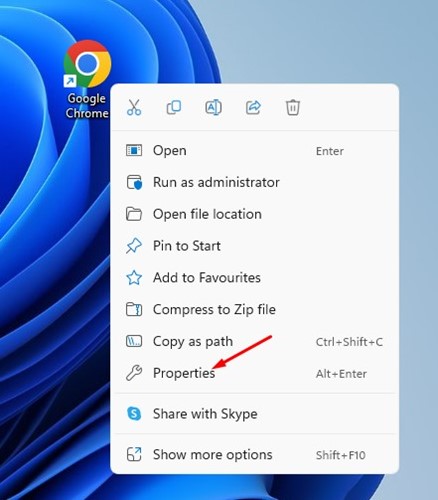Click the Copy icon in context menu
This screenshot has width=438, height=500.
click(x=174, y=107)
